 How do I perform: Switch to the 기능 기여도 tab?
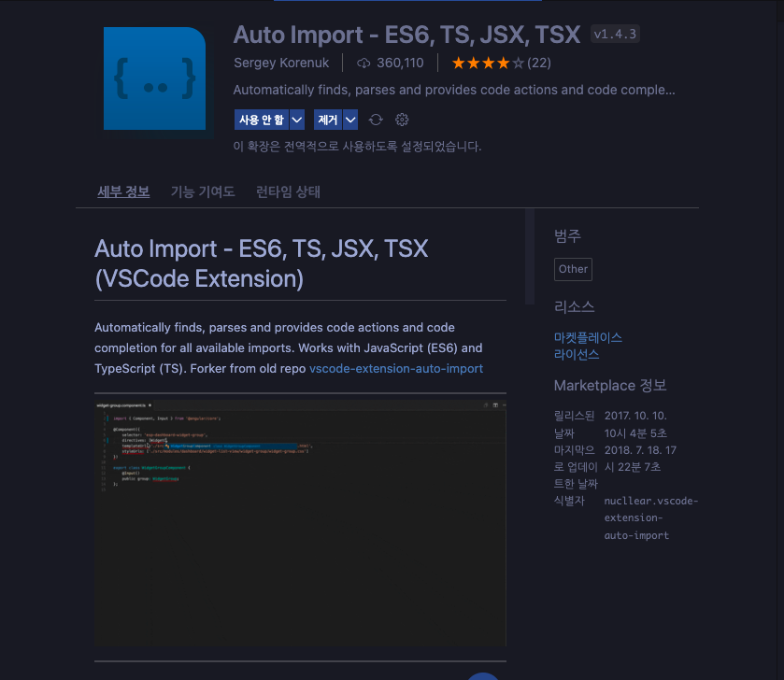[x=203, y=191]
